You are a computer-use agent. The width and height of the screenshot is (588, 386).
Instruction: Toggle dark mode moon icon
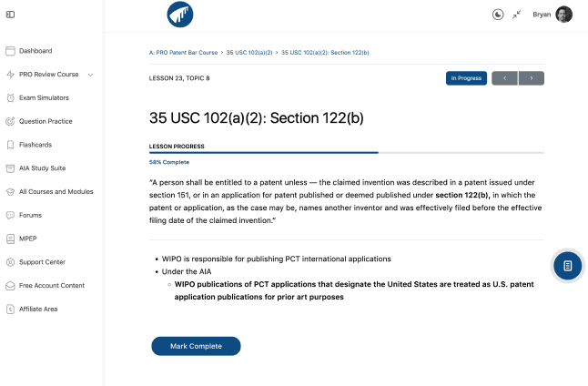coord(498,15)
